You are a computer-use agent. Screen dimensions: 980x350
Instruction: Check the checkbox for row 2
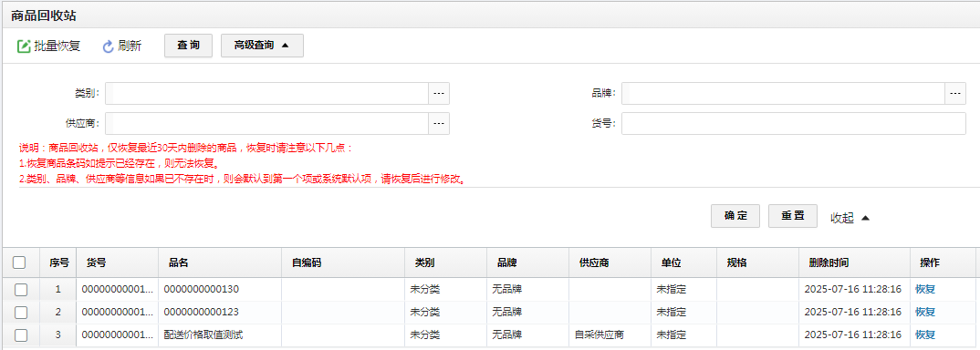[21, 312]
